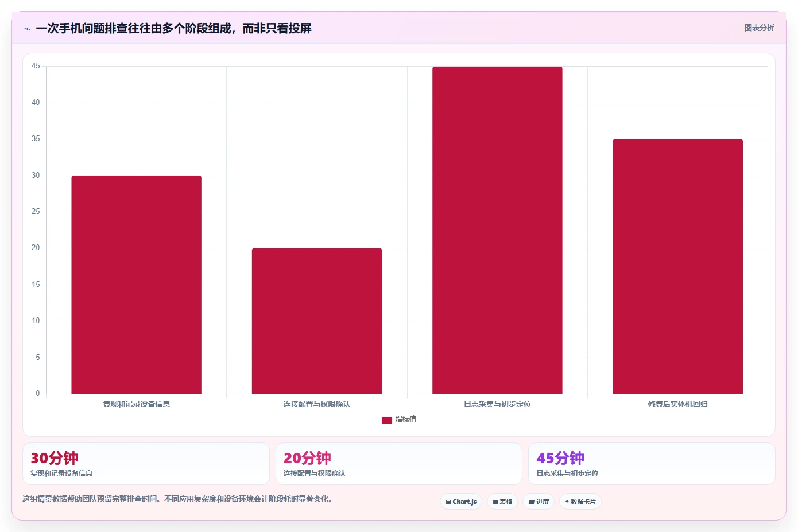Open the 30分钟 data card
This screenshot has height=532, width=798.
click(x=146, y=464)
